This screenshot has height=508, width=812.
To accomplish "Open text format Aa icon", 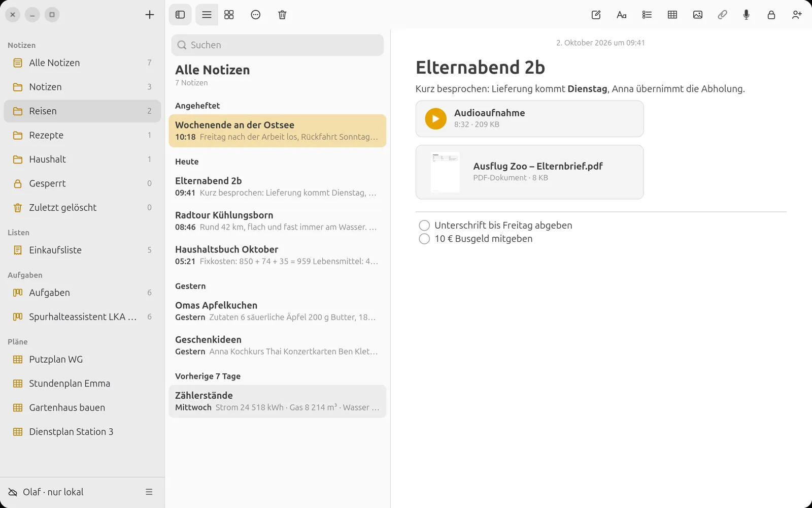I will 622,15.
